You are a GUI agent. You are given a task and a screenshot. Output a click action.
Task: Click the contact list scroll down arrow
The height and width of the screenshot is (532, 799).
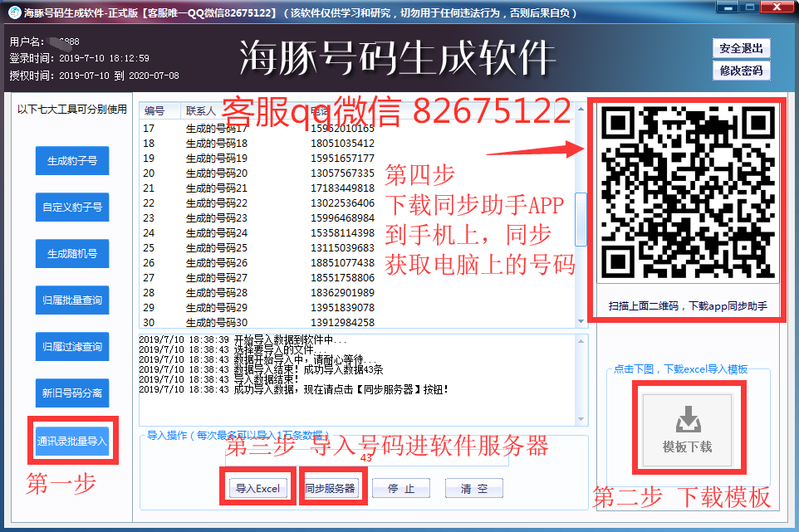pos(581,321)
